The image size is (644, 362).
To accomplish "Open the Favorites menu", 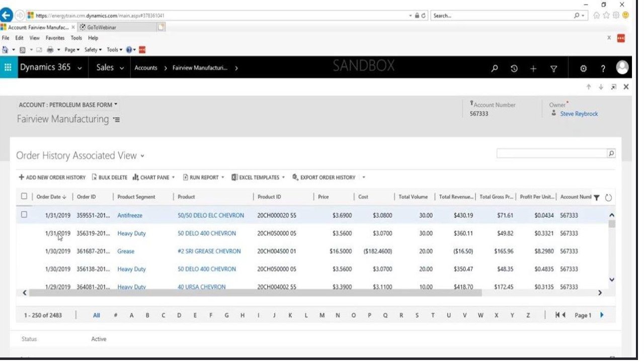I will (x=55, y=38).
